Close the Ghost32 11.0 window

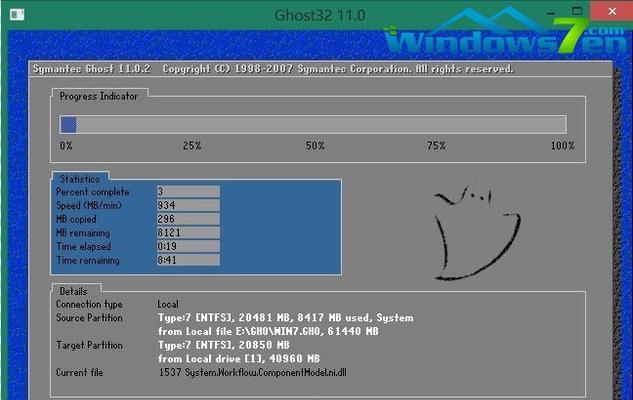coord(612,11)
